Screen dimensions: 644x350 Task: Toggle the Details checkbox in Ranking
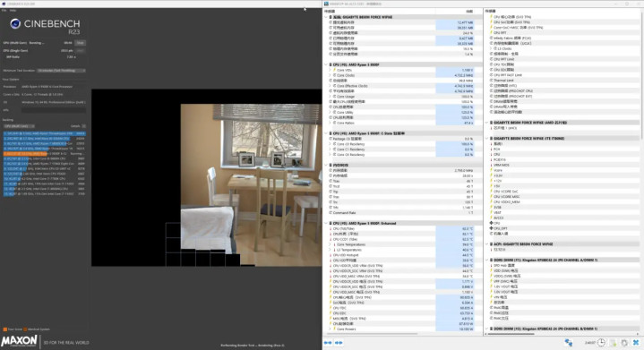84,126
